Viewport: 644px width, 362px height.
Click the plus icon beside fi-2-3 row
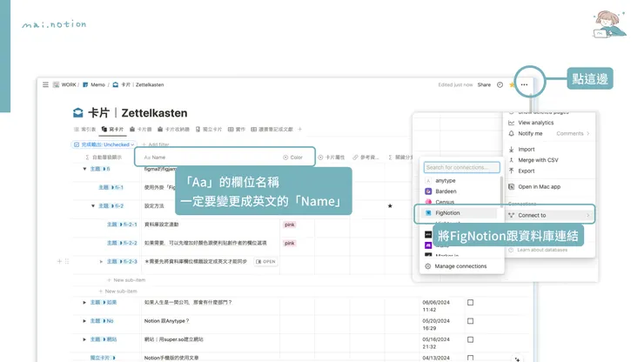tap(59, 261)
